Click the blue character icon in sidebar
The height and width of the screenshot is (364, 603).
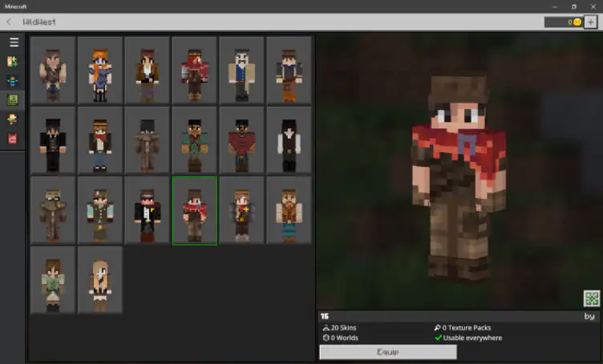coord(13,81)
